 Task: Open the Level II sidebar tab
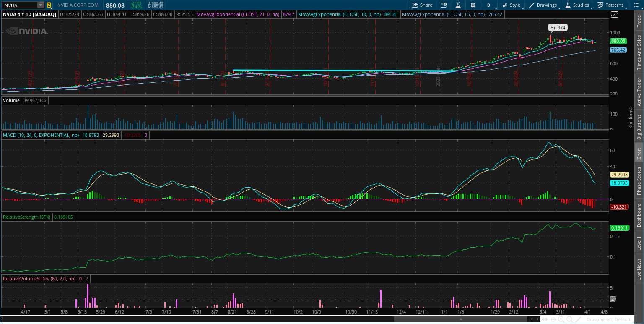(639, 243)
